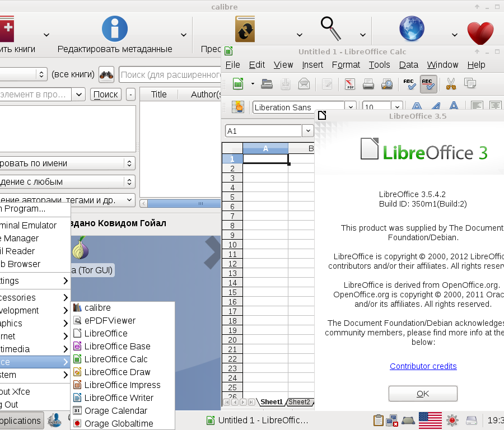This screenshot has width=504, height=430.
Task: Toggle AutoSpellcheck in Calc toolbar
Action: [x=428, y=84]
